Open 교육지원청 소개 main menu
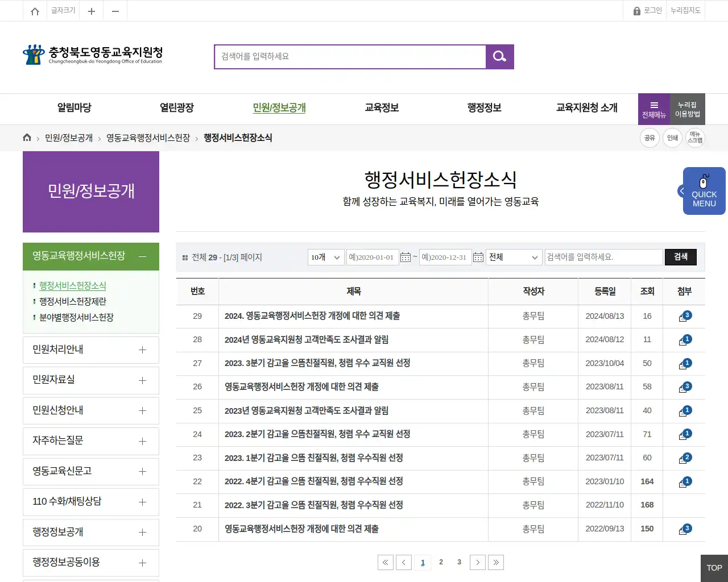The width and height of the screenshot is (728, 582). pos(586,108)
